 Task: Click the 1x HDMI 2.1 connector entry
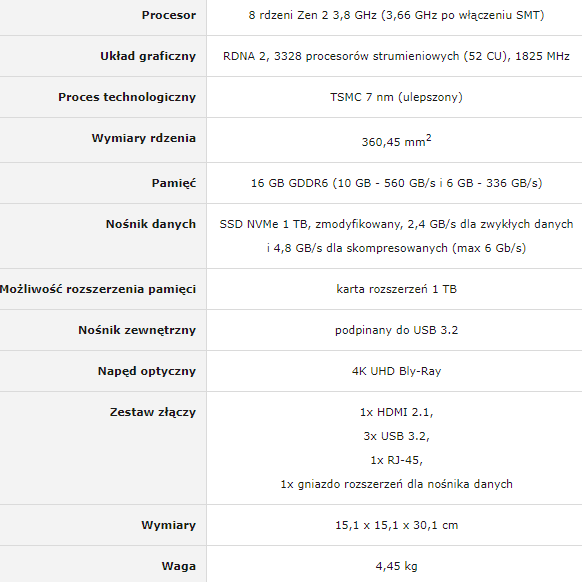[396, 412]
